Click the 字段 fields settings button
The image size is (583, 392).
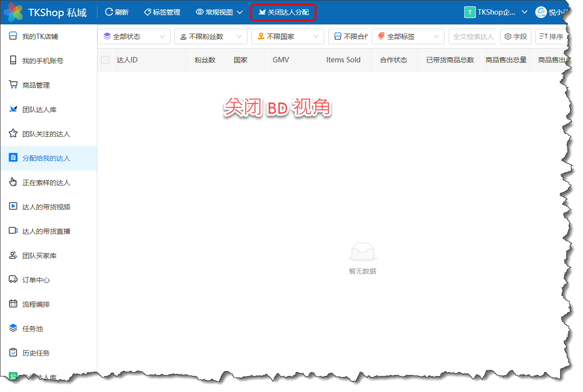point(516,37)
